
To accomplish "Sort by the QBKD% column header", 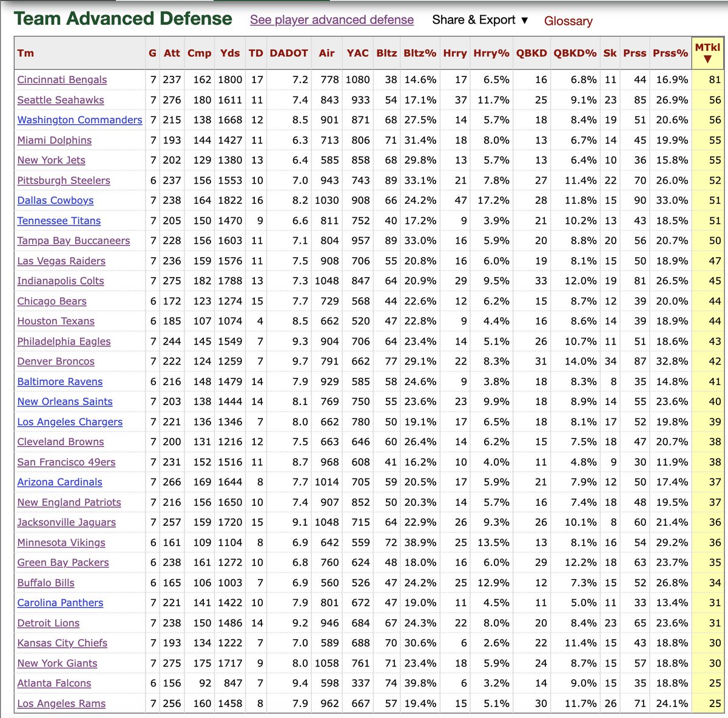I will coord(575,53).
